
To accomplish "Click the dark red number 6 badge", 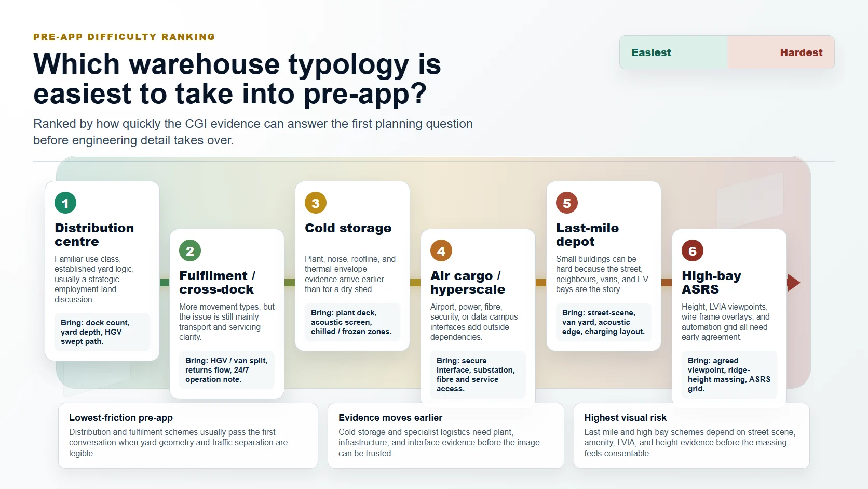I will coord(693,250).
